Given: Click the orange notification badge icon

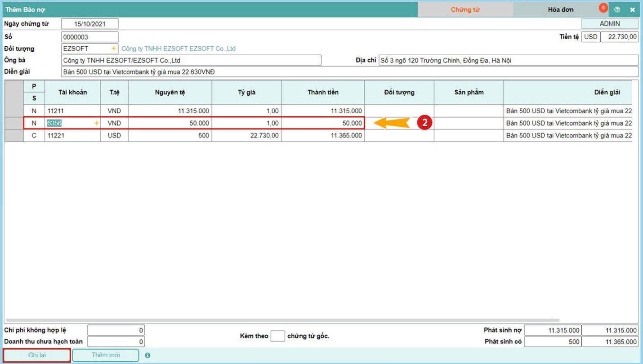Looking at the screenshot, I should tap(603, 8).
